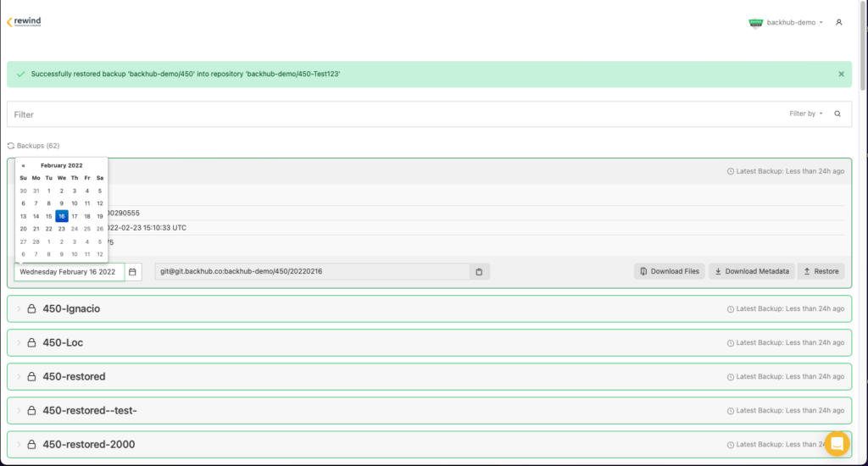
Task: Toggle the calendar picker icon
Action: click(x=133, y=272)
